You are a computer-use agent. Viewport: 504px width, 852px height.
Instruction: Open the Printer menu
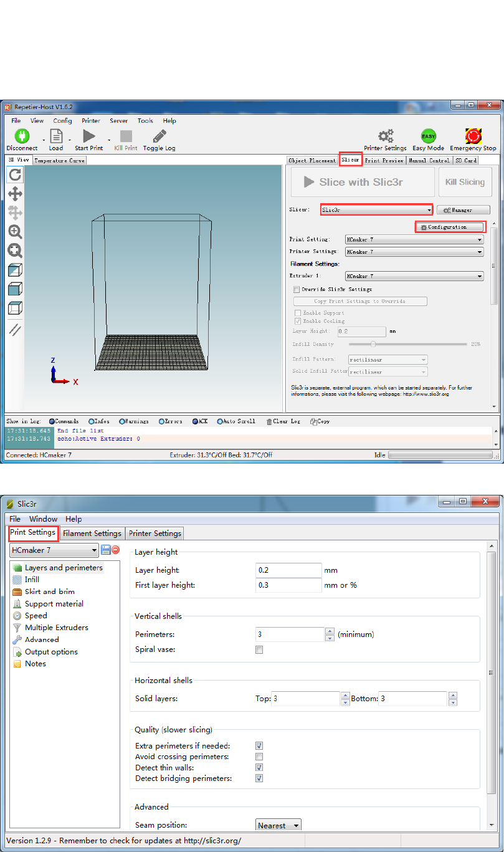[x=91, y=121]
